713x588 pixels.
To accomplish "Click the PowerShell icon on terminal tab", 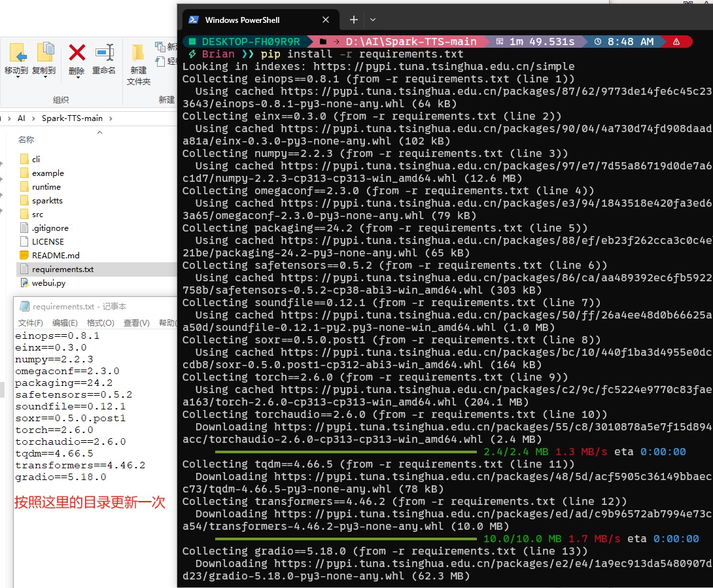I will tap(193, 20).
